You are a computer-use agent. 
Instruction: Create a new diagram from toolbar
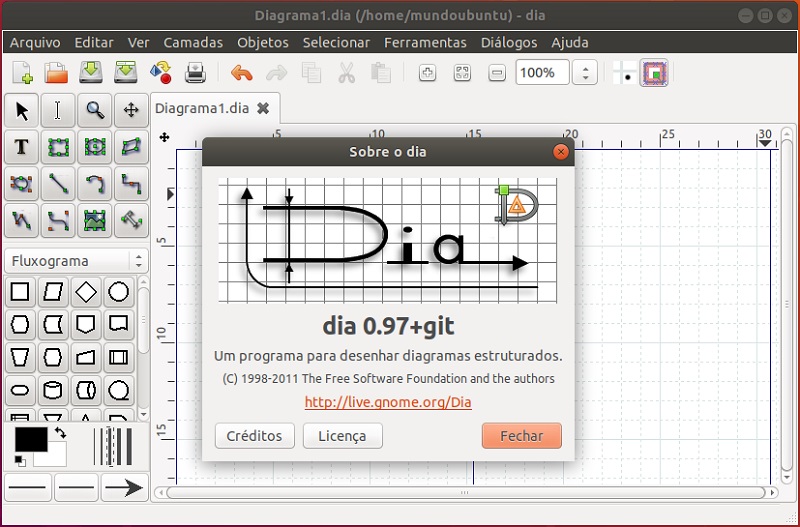pos(22,72)
